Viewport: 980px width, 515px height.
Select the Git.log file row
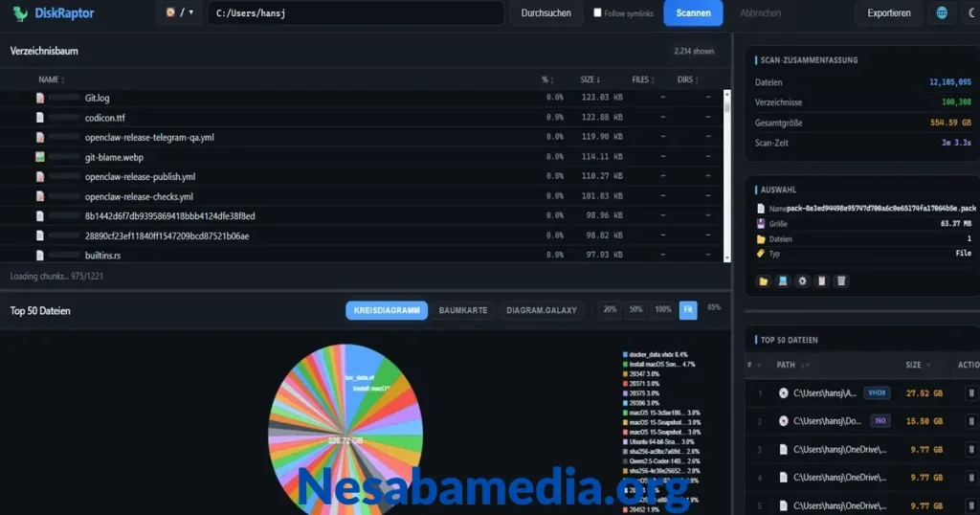361,98
